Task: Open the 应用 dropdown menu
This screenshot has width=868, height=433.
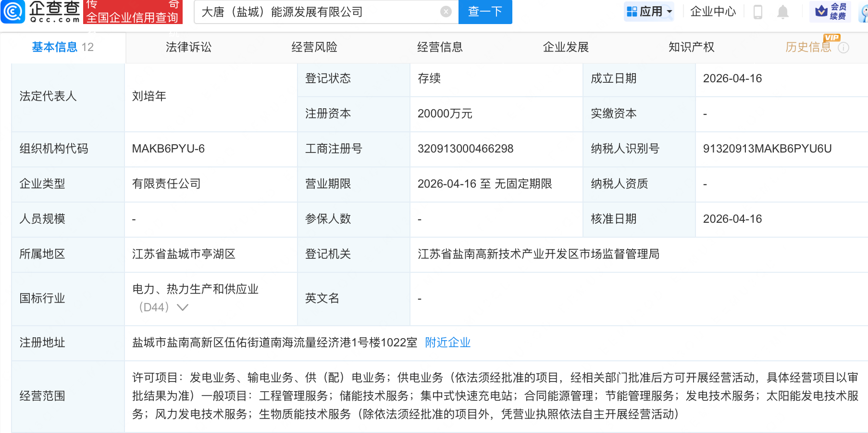Action: pos(649,12)
